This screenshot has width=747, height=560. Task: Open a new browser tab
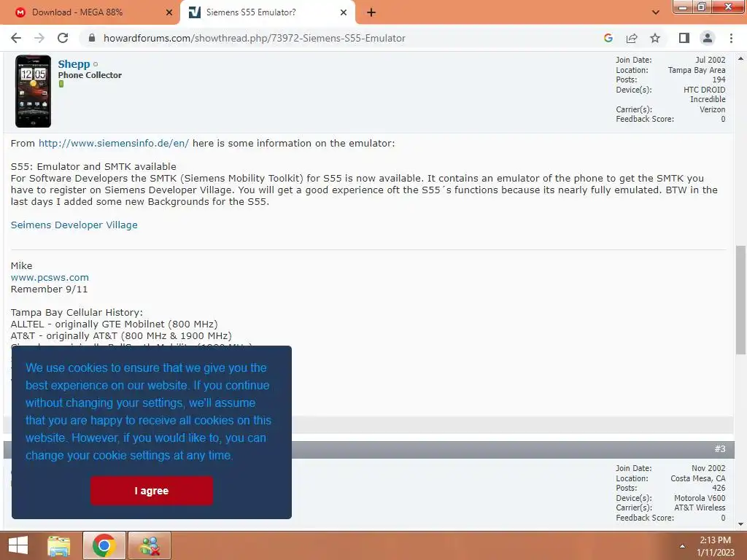tap(371, 12)
